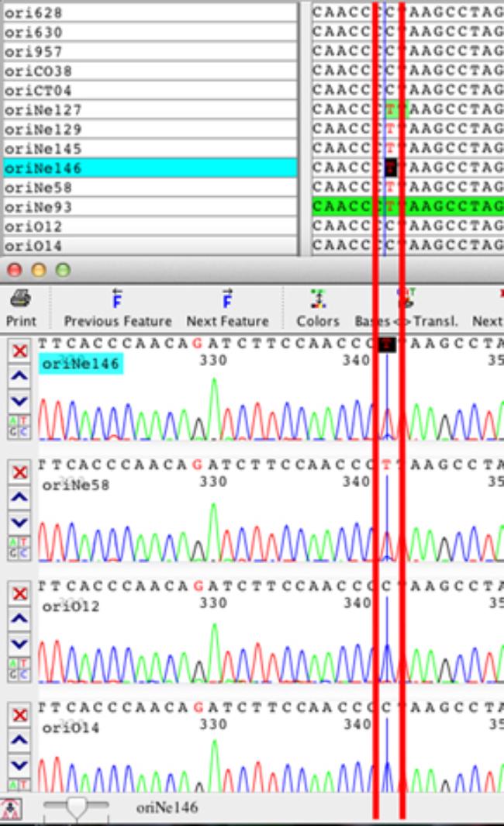This screenshot has width=504, height=826.
Task: Select oriCO38 in the sample list
Action: tap(150, 71)
